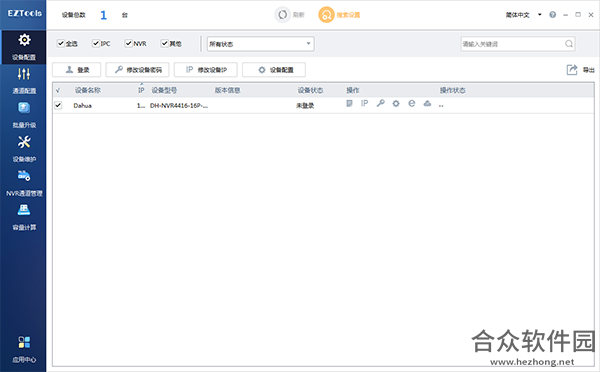Click the 刷新 refresh icon
Viewport: 600px width, 372px height.
[282, 15]
